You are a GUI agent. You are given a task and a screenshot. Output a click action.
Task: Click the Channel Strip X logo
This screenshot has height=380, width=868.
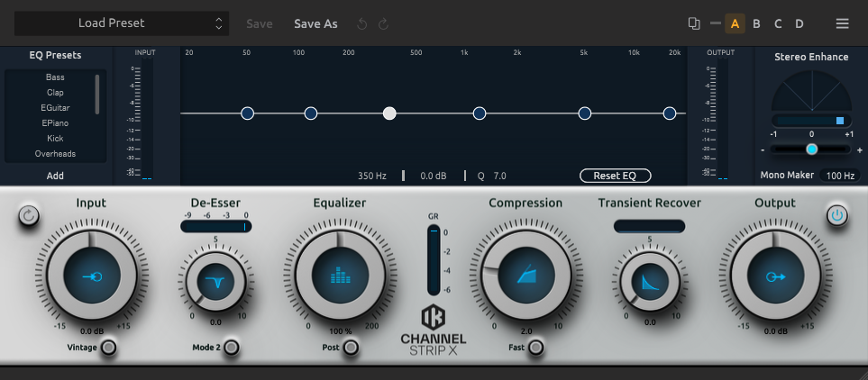tap(434, 330)
